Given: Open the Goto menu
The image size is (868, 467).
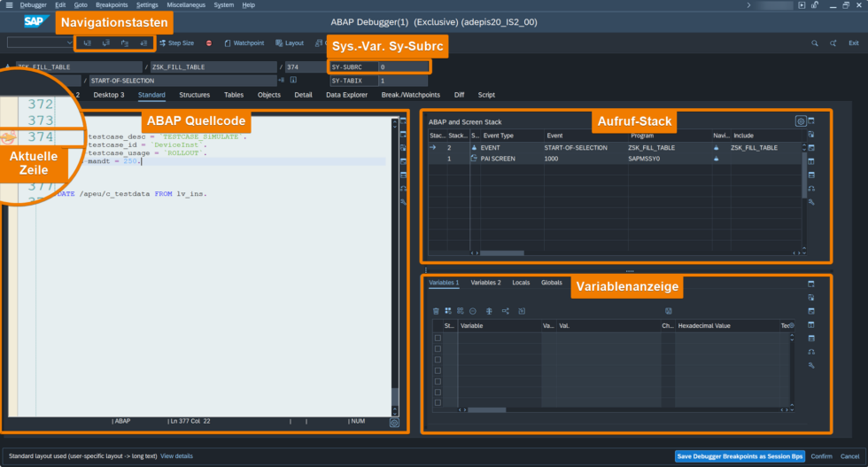Looking at the screenshot, I should 81,5.
